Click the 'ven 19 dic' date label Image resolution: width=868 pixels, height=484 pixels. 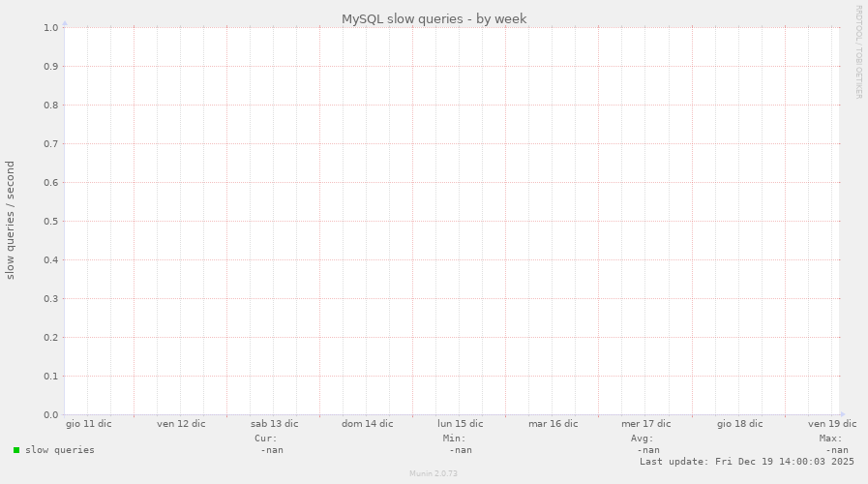tap(832, 424)
